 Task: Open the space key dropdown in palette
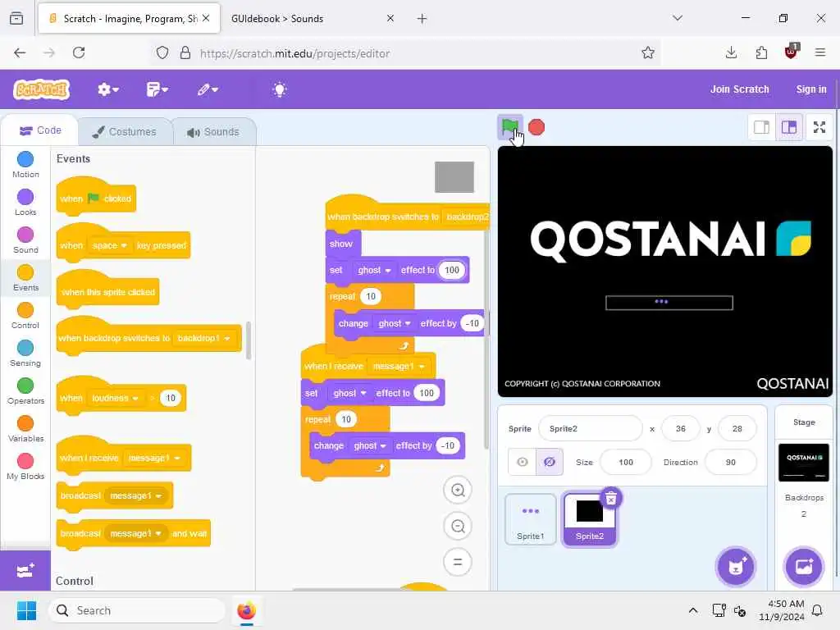[x=109, y=245]
